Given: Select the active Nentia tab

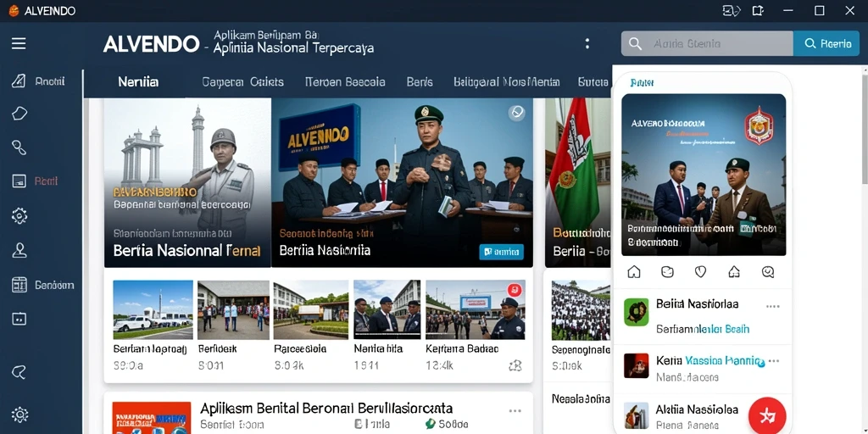Looking at the screenshot, I should (138, 82).
